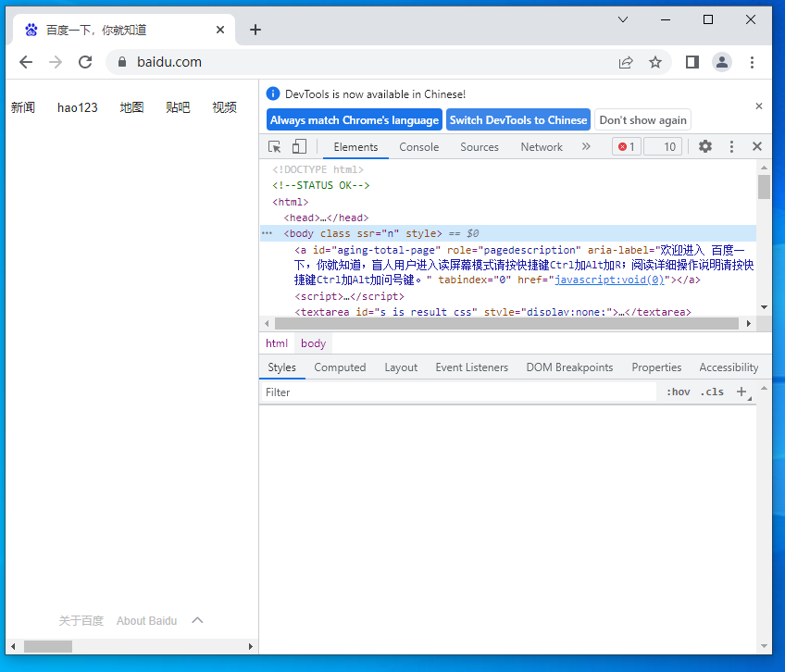Open the hao123 link
The image size is (785, 672).
coord(78,107)
